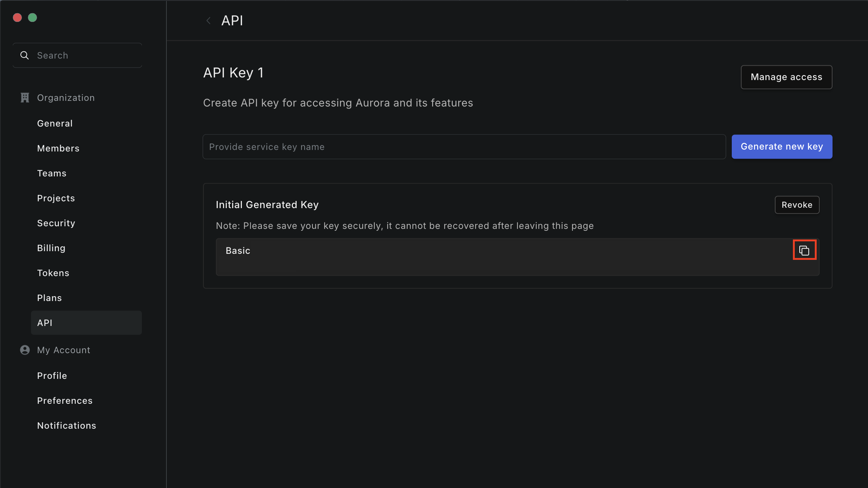
Task: Click the green window zoom button
Action: point(32,17)
